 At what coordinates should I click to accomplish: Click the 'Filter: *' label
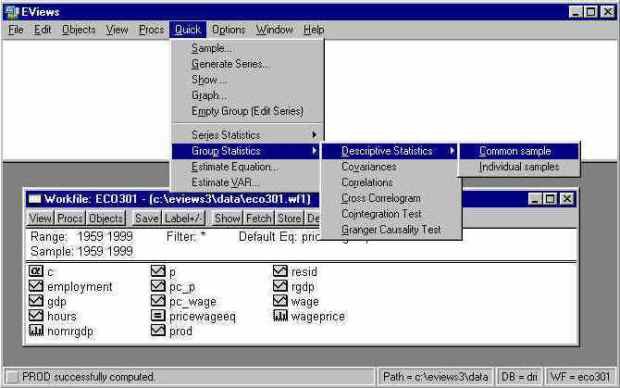pyautogui.click(x=186, y=237)
